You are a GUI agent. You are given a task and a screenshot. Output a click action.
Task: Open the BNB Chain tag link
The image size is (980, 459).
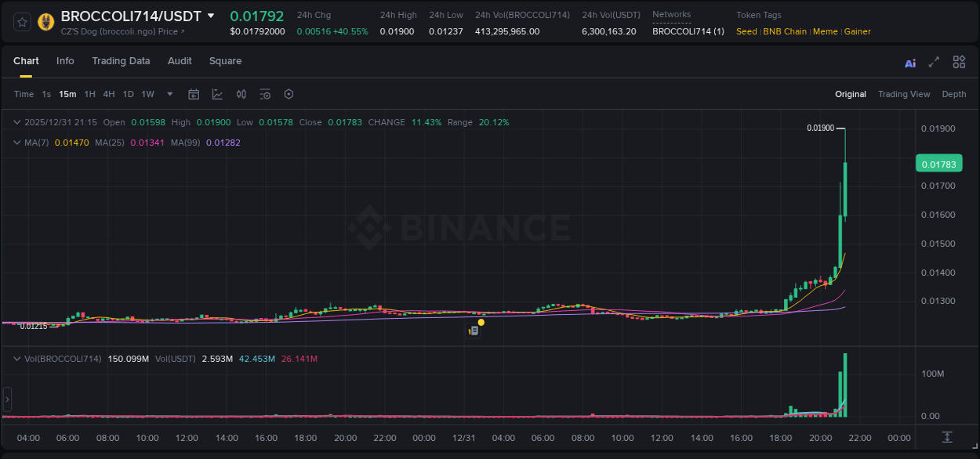pyautogui.click(x=785, y=31)
